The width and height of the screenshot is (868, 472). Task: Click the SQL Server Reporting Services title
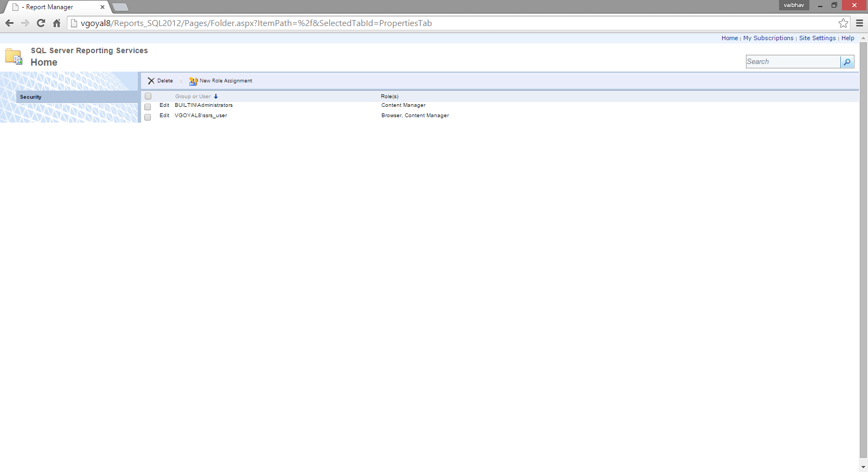[89, 50]
